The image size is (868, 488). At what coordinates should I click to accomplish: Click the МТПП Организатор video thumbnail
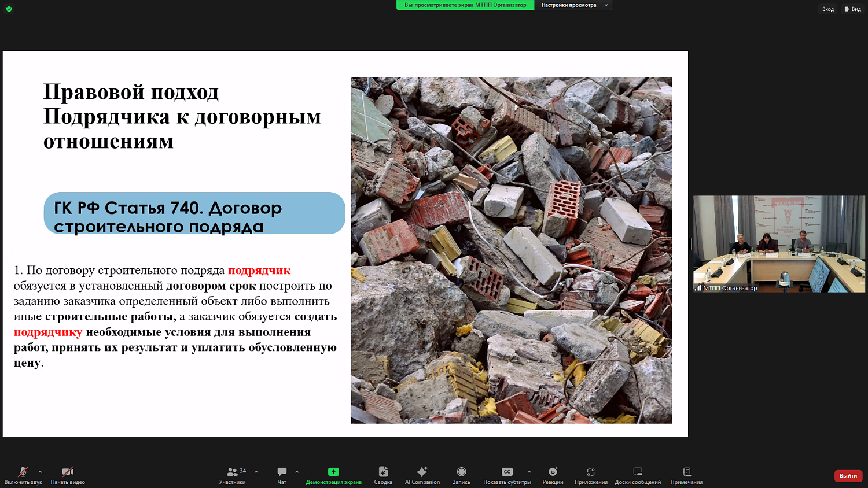click(778, 243)
